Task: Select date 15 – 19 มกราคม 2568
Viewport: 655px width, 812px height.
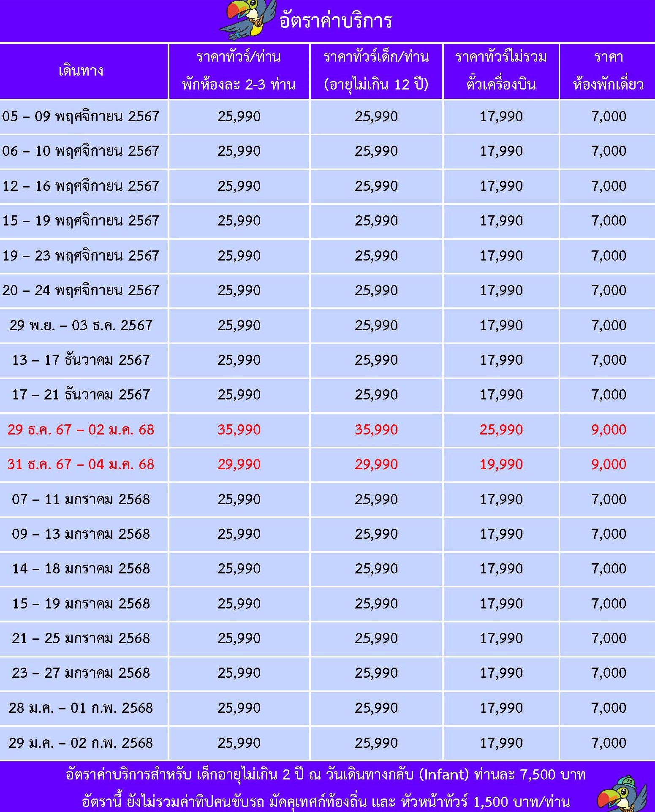Action: tap(81, 603)
